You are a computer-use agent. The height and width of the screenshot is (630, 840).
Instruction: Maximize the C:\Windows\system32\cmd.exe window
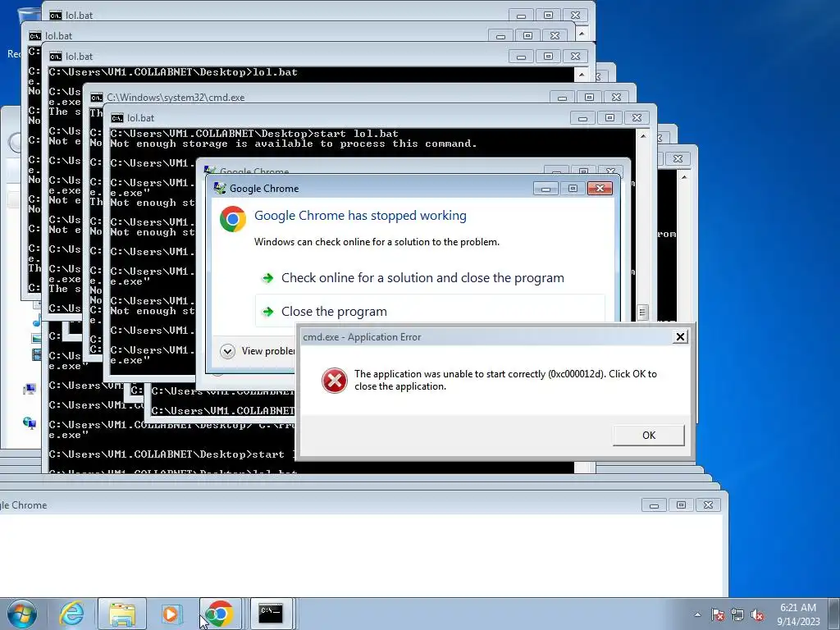[589, 98]
